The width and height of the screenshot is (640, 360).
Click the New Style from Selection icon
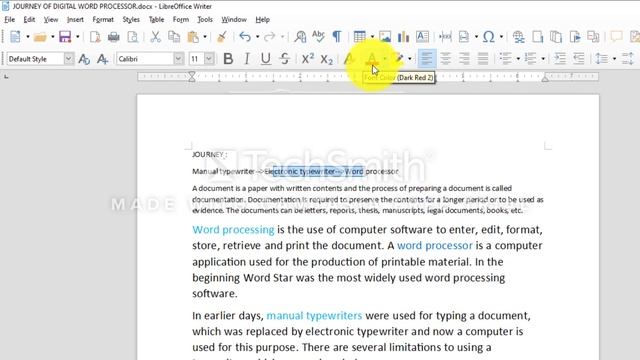pos(102,59)
